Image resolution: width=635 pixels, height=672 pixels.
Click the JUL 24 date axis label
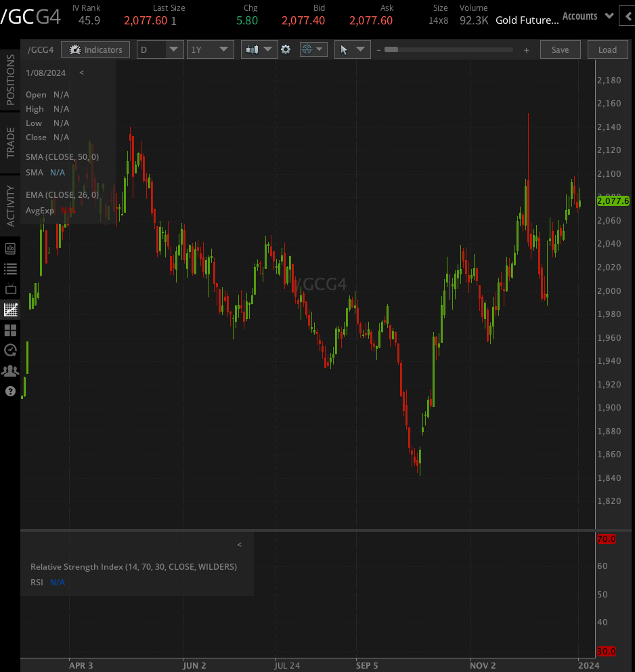pos(287,665)
